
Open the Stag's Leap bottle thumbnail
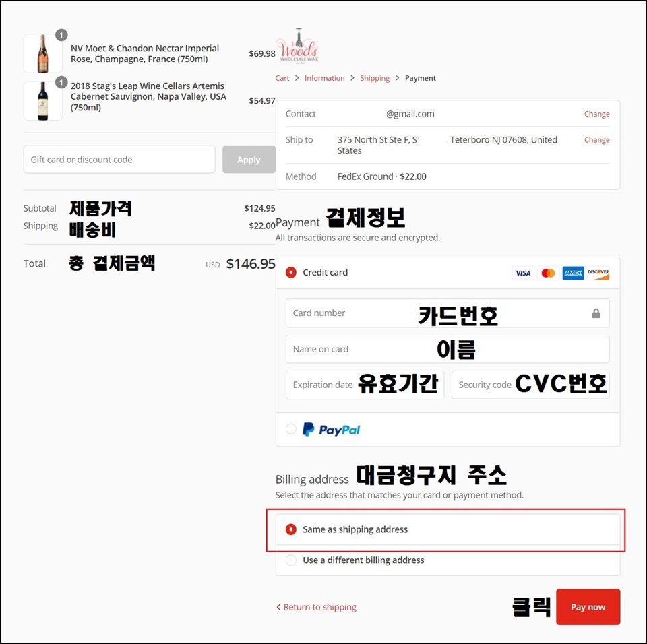[43, 100]
